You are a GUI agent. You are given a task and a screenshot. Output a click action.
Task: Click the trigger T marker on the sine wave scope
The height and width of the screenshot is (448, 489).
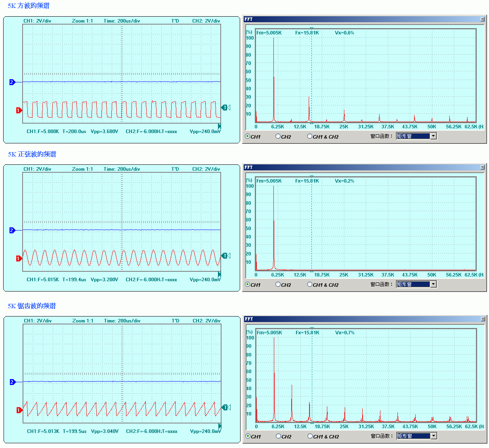click(225, 255)
